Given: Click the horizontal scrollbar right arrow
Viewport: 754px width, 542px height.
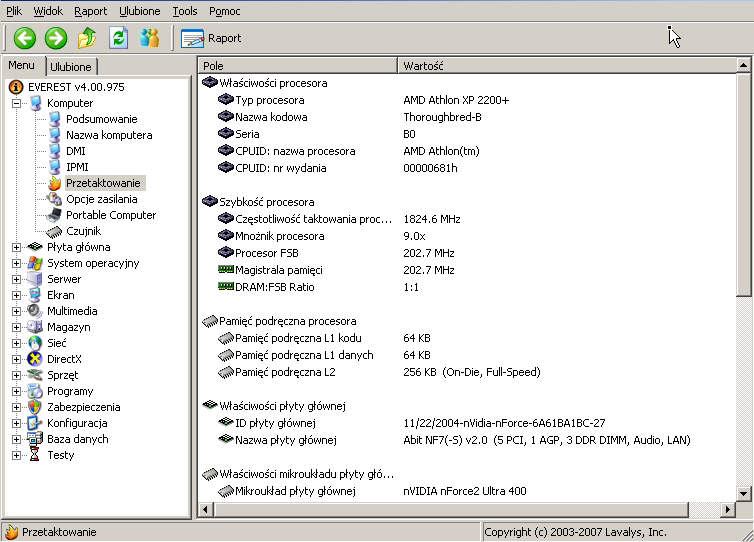Looking at the screenshot, I should 728,509.
